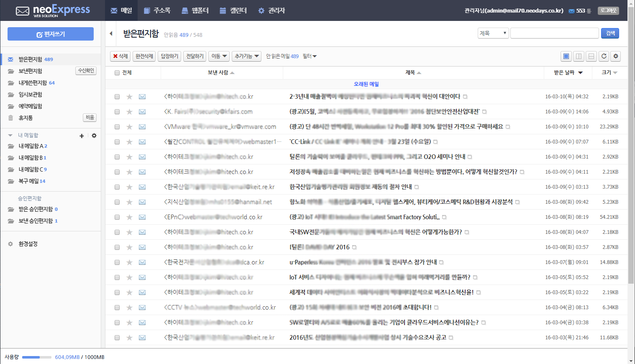Screen dimensions: 635x364
Task: Click the 답장하기 reply button
Action: (169, 56)
